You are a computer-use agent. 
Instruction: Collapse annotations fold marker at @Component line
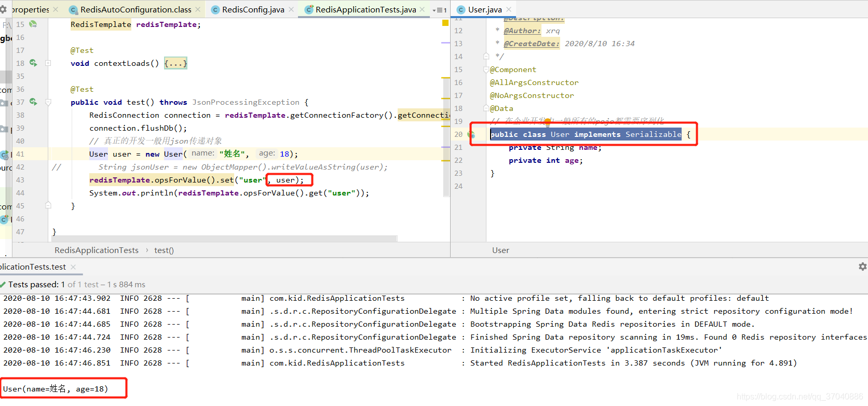[486, 69]
